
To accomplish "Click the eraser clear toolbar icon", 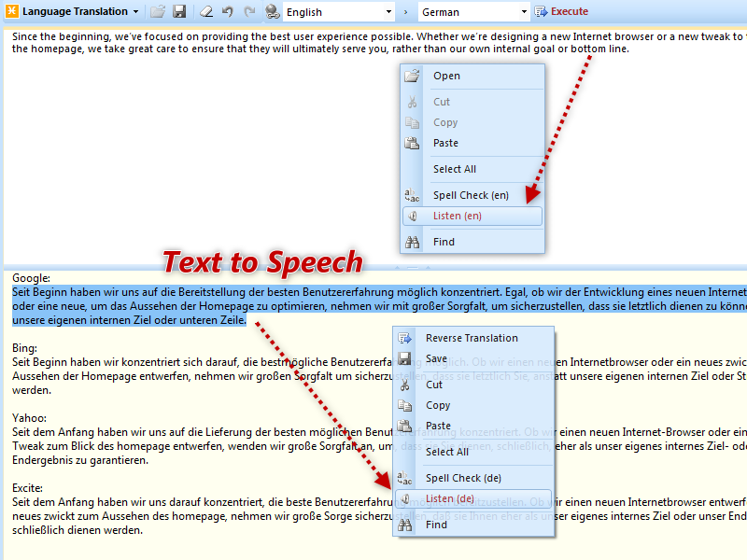I will 205,11.
